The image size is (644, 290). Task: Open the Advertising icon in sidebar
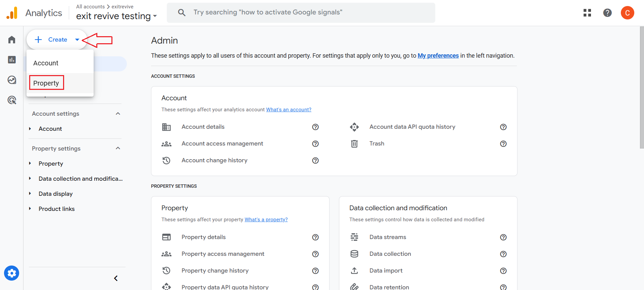(x=12, y=100)
